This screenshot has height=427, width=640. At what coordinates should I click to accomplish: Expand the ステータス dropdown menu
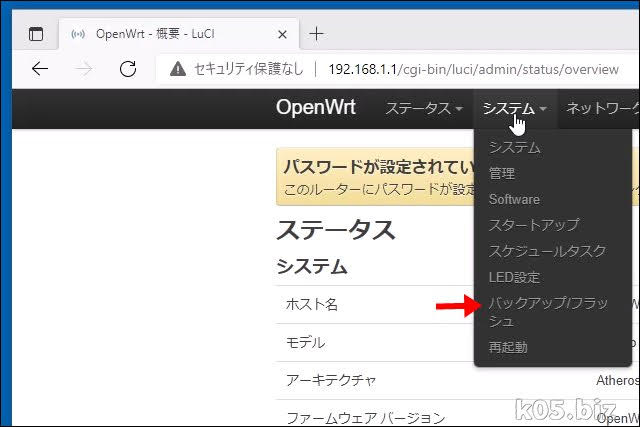click(x=424, y=109)
